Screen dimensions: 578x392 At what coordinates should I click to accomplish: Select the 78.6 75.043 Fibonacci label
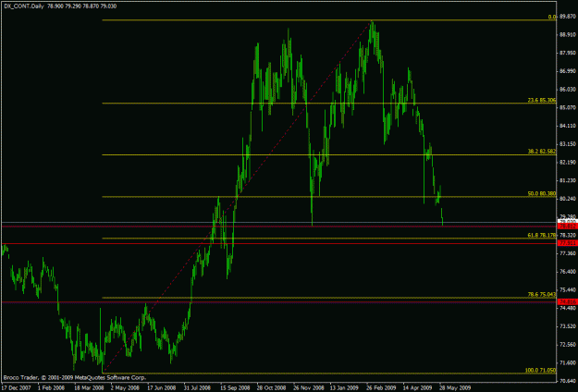542,294
